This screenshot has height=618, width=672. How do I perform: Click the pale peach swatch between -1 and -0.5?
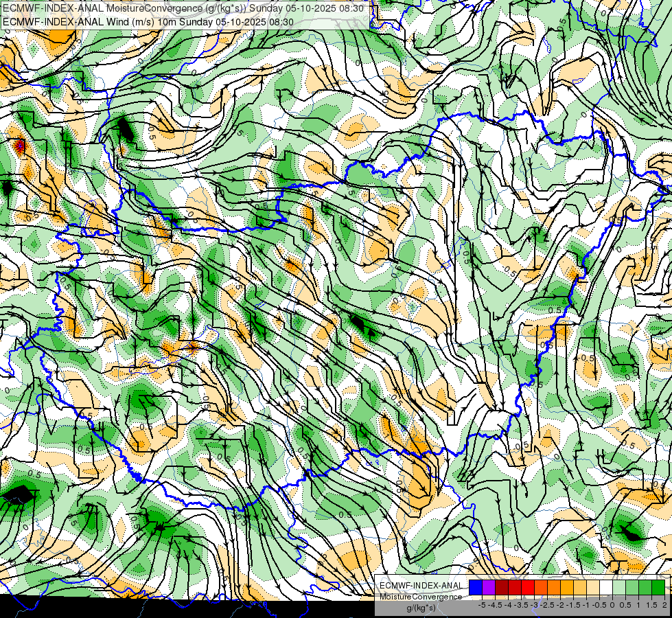point(593,588)
